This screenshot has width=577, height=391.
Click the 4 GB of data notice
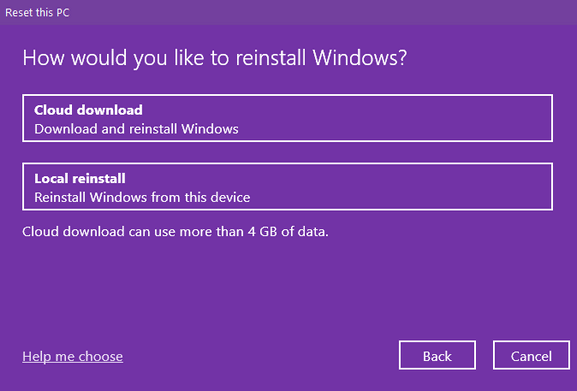[x=175, y=232]
